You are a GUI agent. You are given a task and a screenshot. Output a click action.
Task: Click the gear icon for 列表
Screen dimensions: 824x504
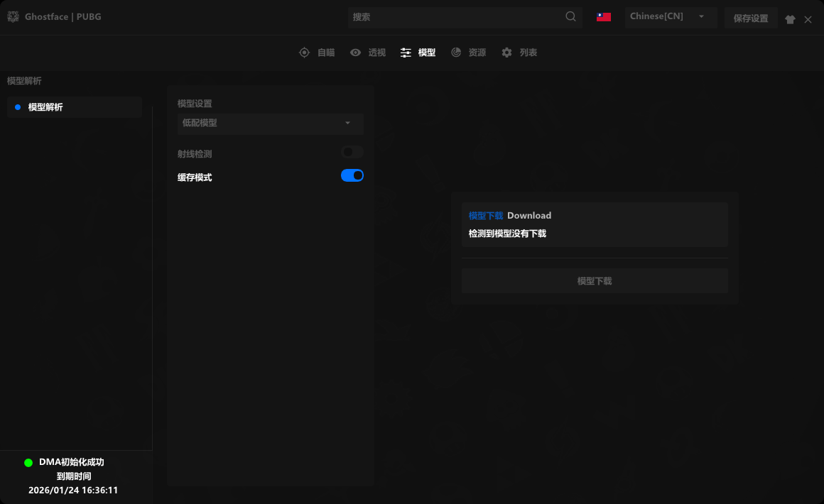coord(506,53)
